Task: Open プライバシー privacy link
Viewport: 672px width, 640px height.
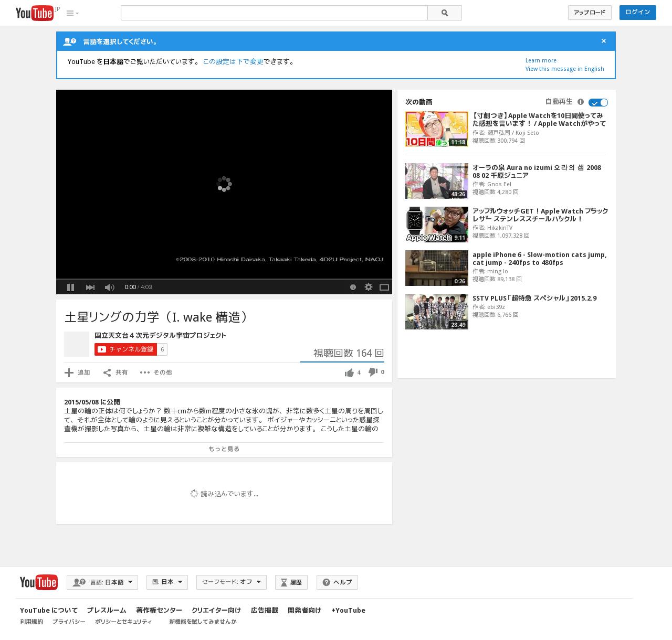Action: (x=69, y=622)
